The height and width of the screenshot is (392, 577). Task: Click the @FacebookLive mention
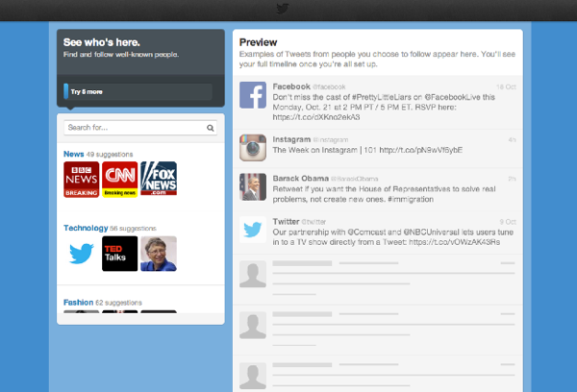tap(452, 97)
